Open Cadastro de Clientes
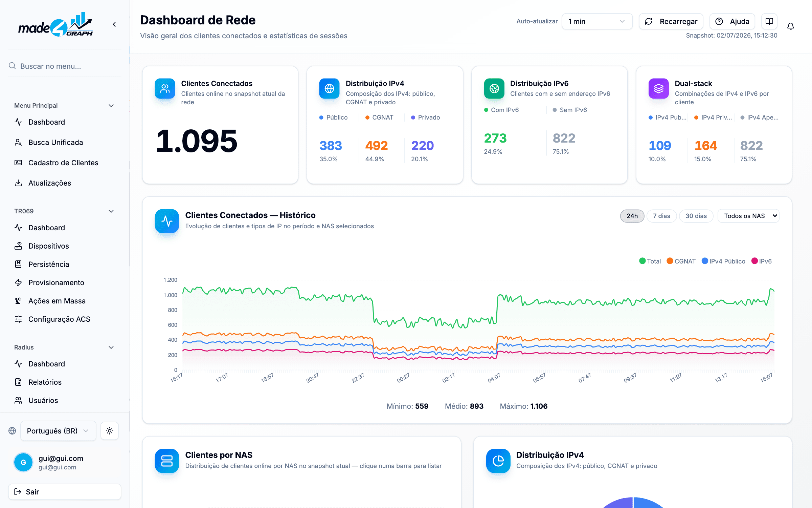 (64, 163)
